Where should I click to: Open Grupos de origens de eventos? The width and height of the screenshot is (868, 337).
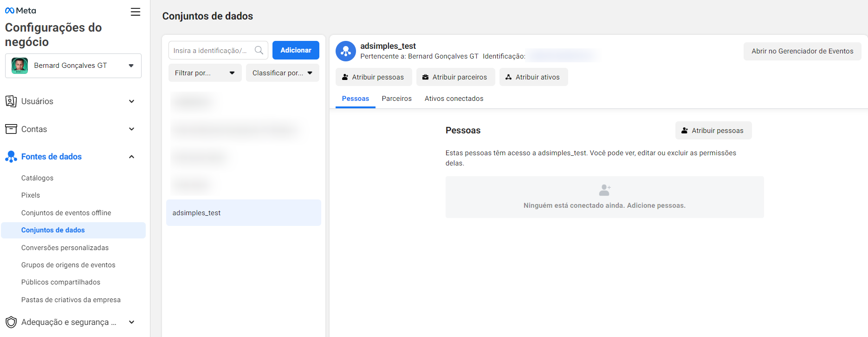68,265
